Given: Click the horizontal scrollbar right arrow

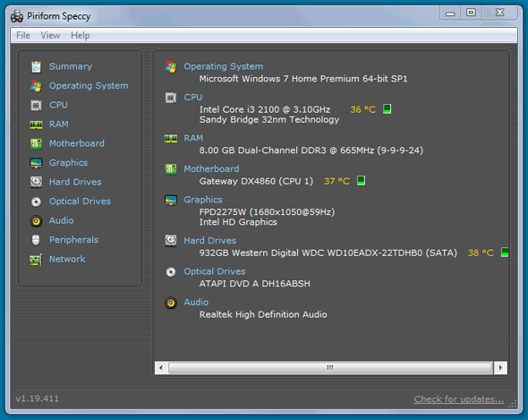Looking at the screenshot, I should [500, 368].
